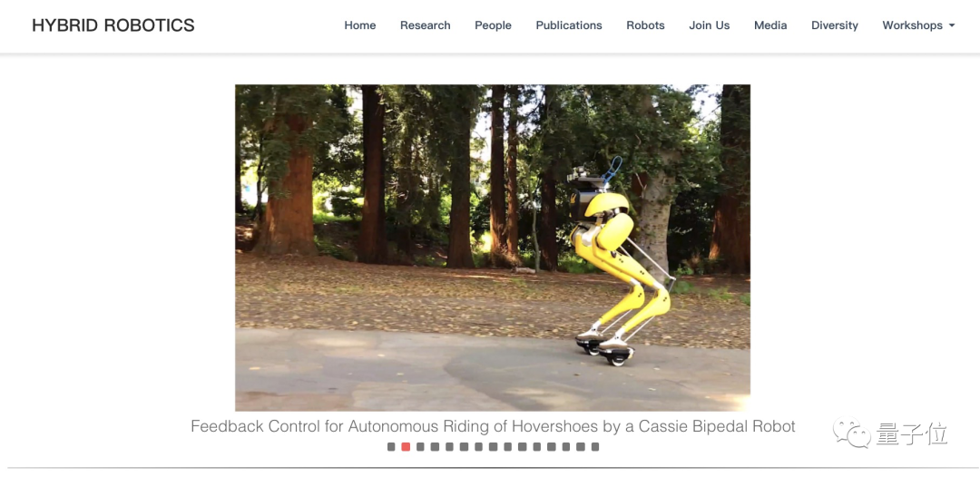The height and width of the screenshot is (477, 980).
Task: Click the WeChat watermark logo icon
Action: [x=851, y=433]
